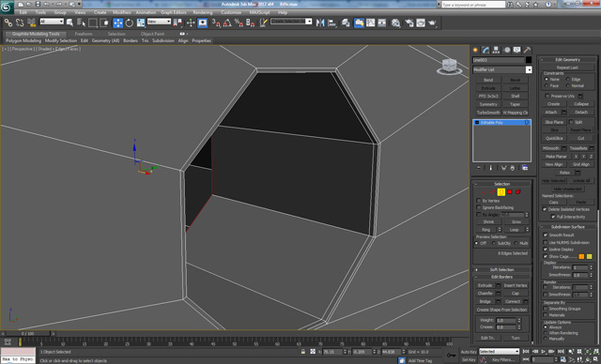Select the SubObj preview selection radio
This screenshot has width=601, height=364.
[494, 243]
